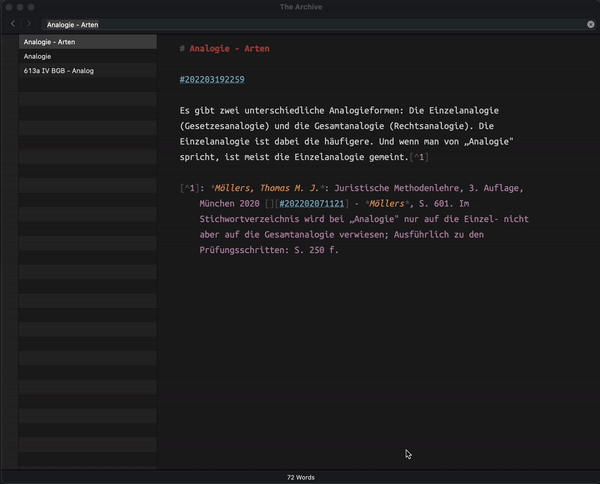
Task: Click the heading 'Analogie - Arten' in editor
Action: [x=229, y=49]
